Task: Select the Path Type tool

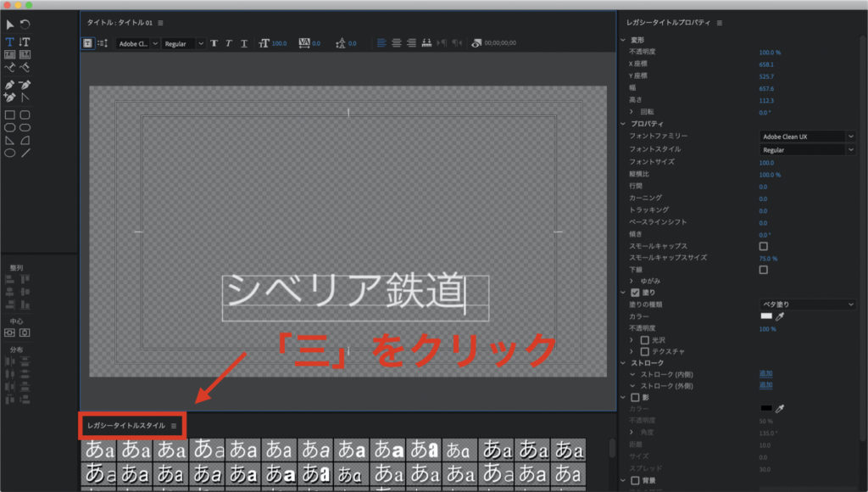Action: coord(10,68)
